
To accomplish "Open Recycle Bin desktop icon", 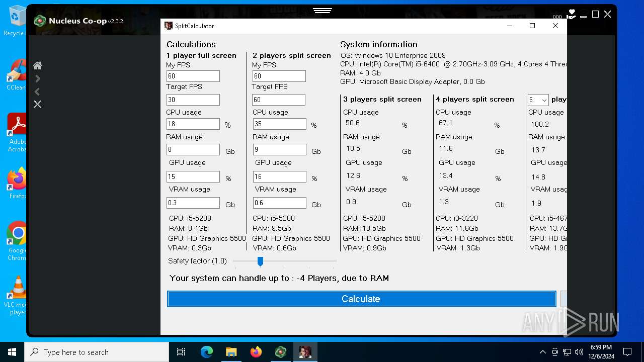I will click(x=17, y=21).
